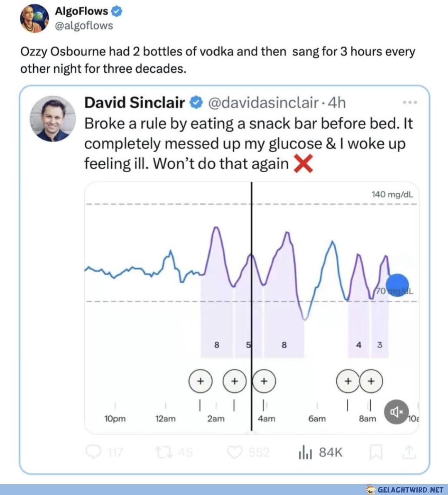
Task: Share the tweet via upload arrow icon
Action: point(409,452)
